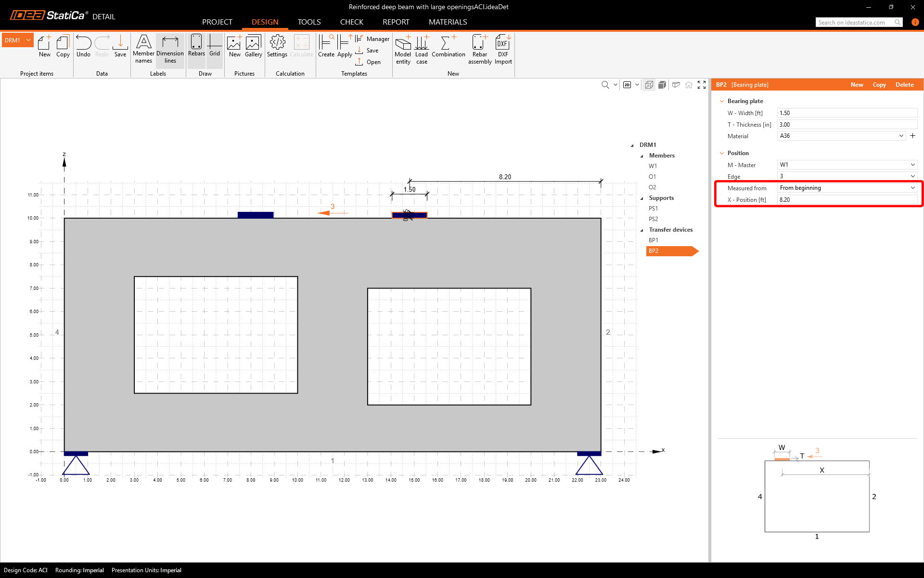Switch to solid view mode cube
This screenshot has height=578, width=924.
pyautogui.click(x=662, y=85)
